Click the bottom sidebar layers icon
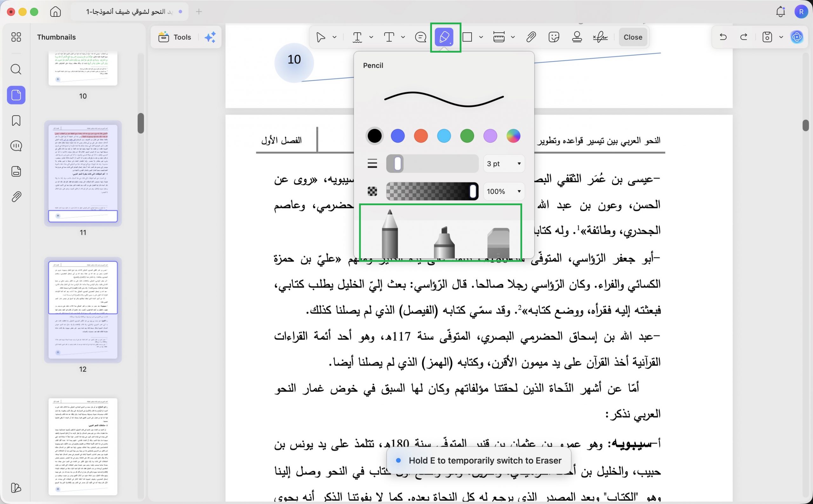Viewport: 813px width, 504px height. pos(16,488)
